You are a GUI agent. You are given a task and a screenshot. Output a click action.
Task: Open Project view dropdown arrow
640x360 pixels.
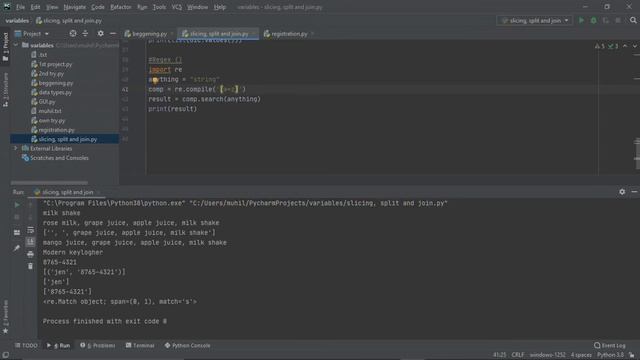tap(47, 34)
